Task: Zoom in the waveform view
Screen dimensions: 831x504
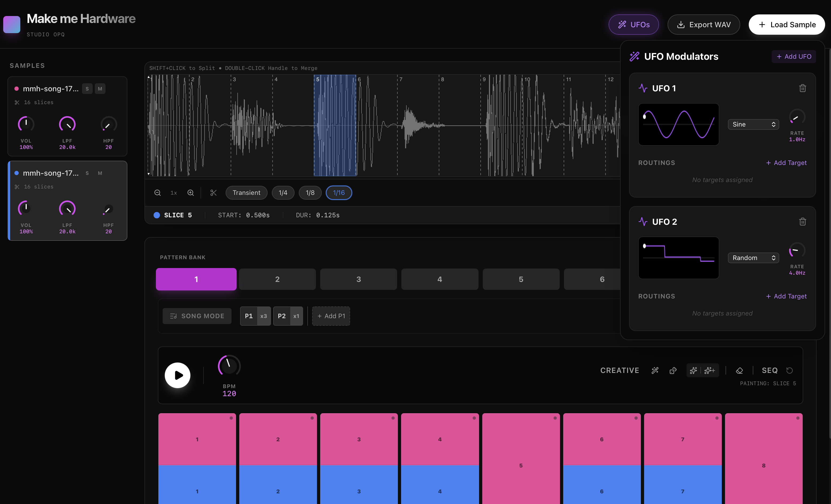Action: [x=191, y=193]
